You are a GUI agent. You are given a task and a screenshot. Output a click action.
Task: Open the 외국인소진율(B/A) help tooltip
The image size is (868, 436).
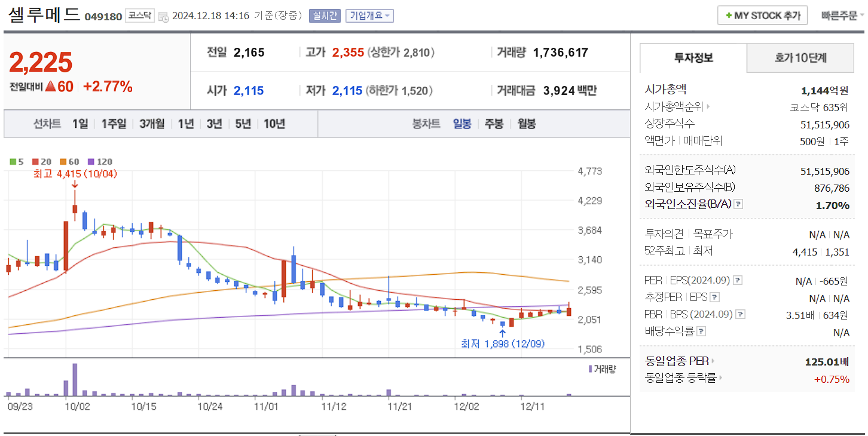pyautogui.click(x=739, y=204)
